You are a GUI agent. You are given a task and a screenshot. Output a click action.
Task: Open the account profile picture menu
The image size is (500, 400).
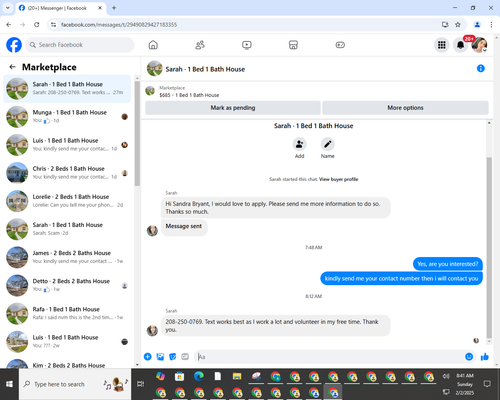(x=479, y=45)
